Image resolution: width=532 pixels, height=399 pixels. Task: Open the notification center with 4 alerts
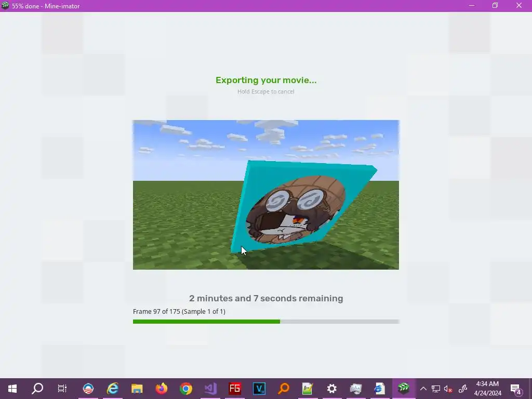tap(516, 389)
